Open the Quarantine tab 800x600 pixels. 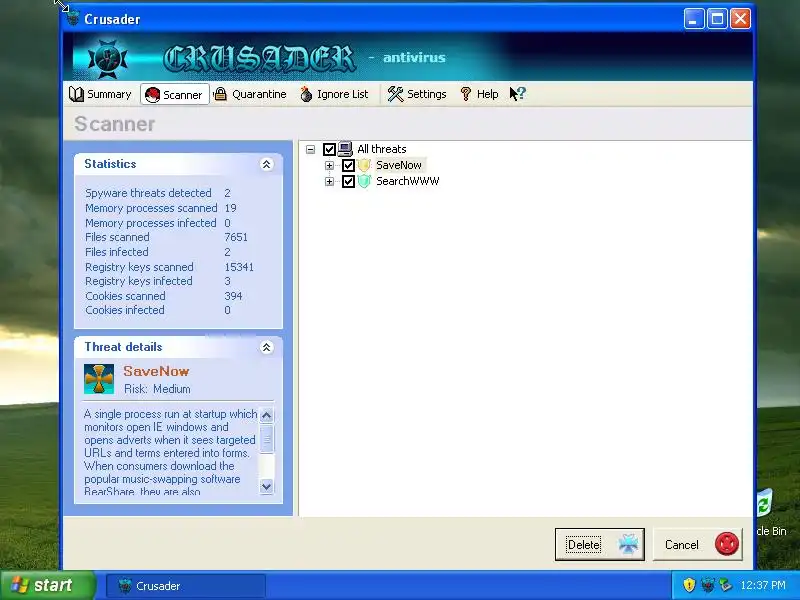point(250,94)
